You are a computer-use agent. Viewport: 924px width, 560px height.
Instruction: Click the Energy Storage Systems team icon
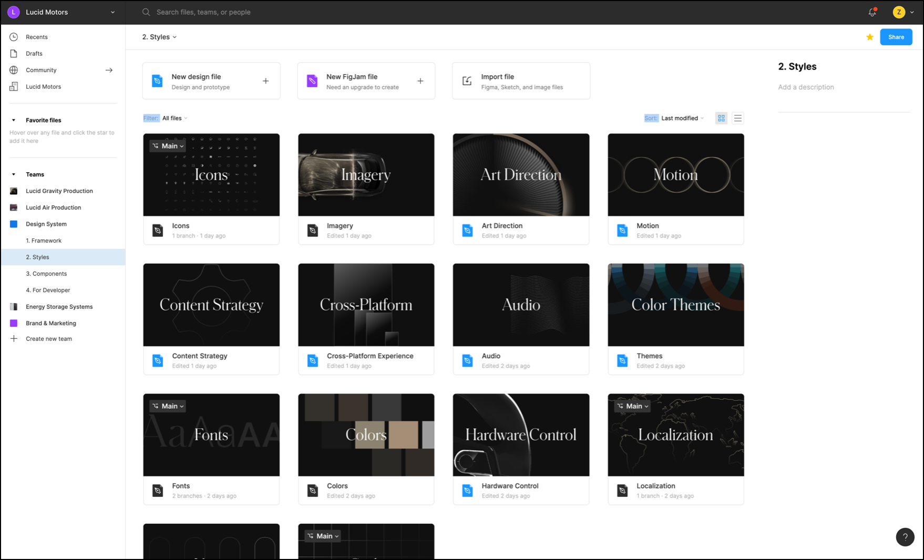14,307
